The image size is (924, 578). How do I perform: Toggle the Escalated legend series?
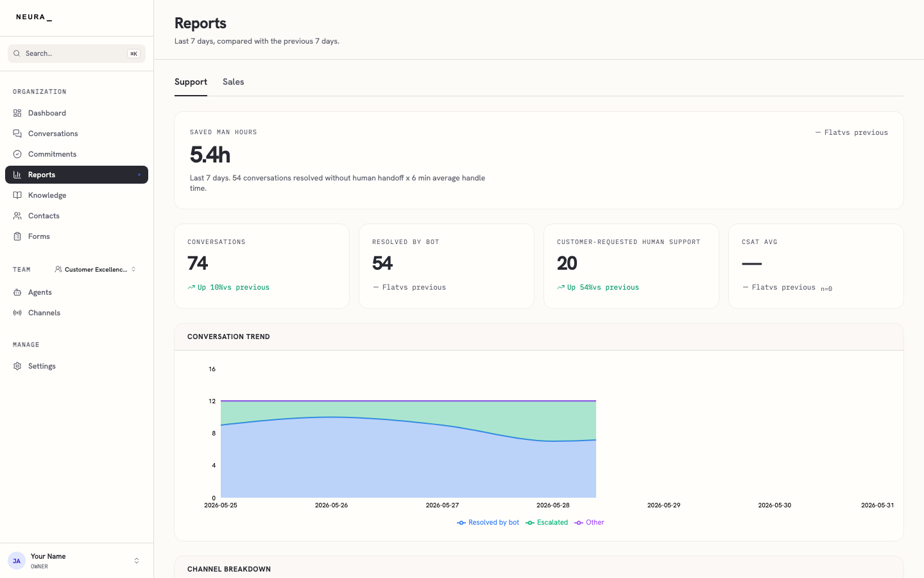tap(547, 523)
